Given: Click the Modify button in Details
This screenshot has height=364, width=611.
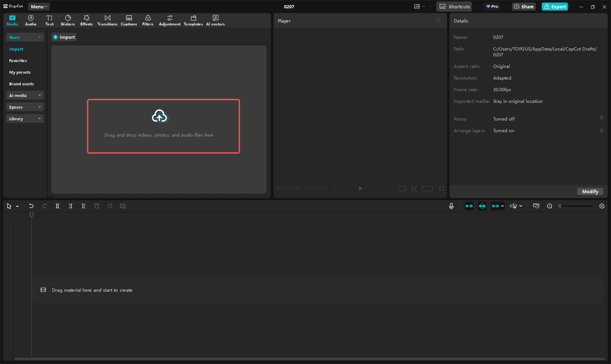Looking at the screenshot, I should (x=590, y=191).
